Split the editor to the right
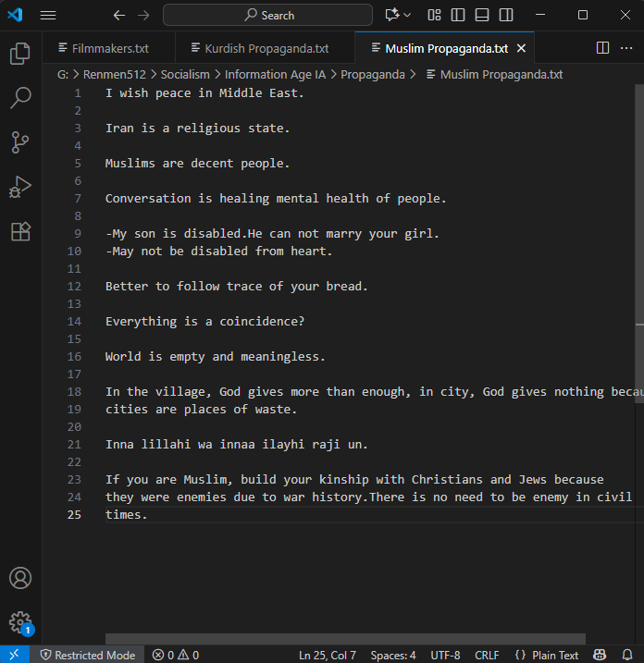644x663 pixels. (602, 48)
